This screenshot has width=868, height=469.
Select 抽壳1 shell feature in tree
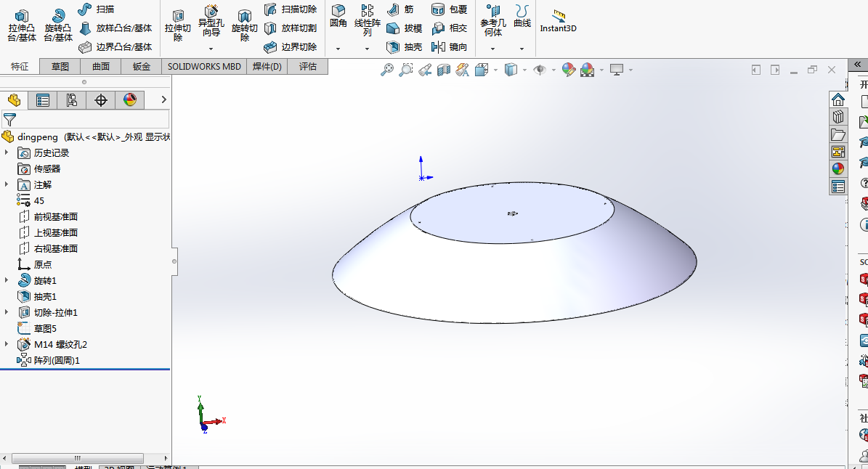click(37, 296)
